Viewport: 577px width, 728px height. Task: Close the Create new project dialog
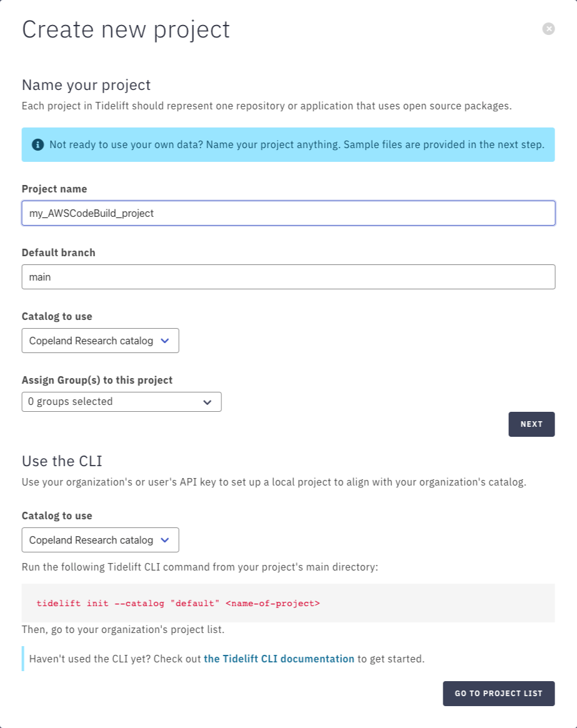click(x=548, y=29)
